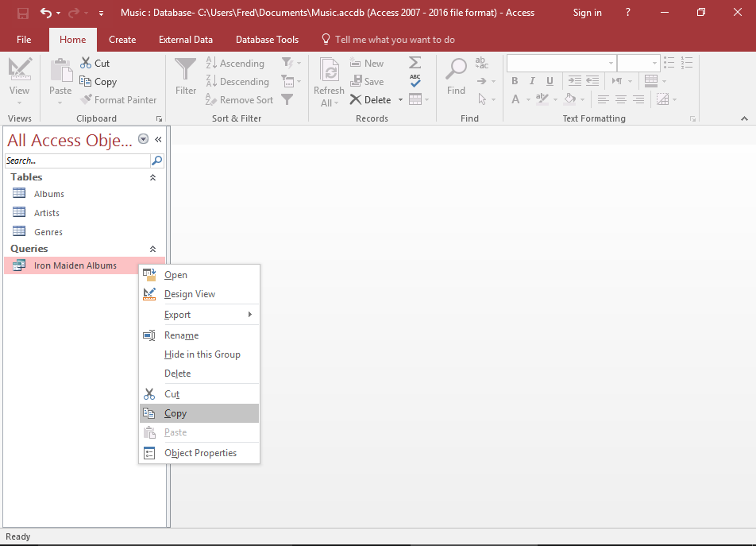Toggle Bold text formatting
Viewport: 756px width, 546px height.
pos(515,81)
